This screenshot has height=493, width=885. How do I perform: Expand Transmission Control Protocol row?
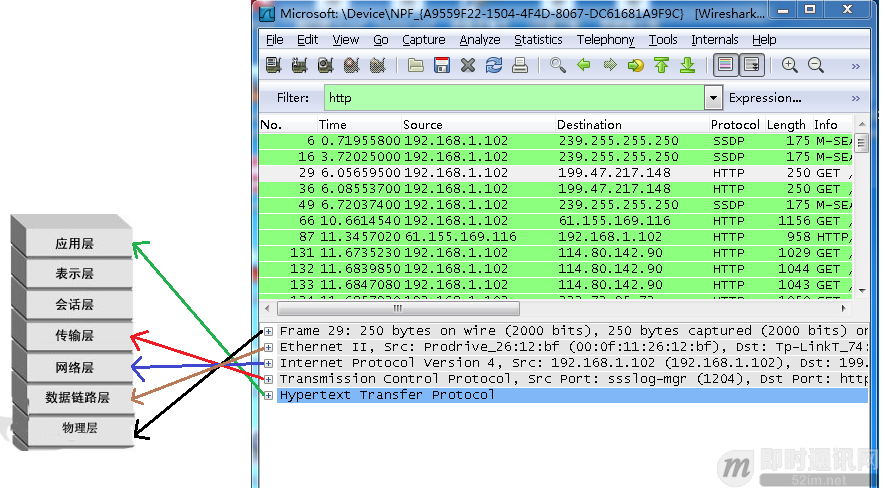click(x=269, y=379)
